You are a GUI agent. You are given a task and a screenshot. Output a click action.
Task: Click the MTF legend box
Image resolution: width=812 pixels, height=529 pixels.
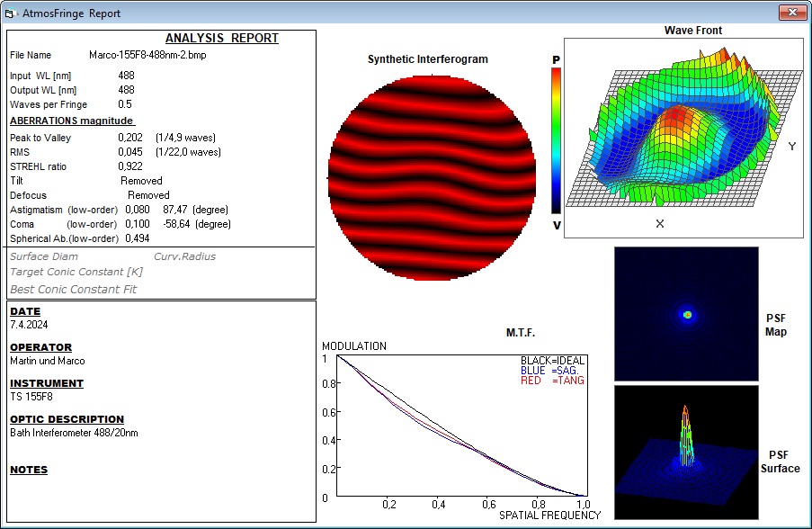552,371
